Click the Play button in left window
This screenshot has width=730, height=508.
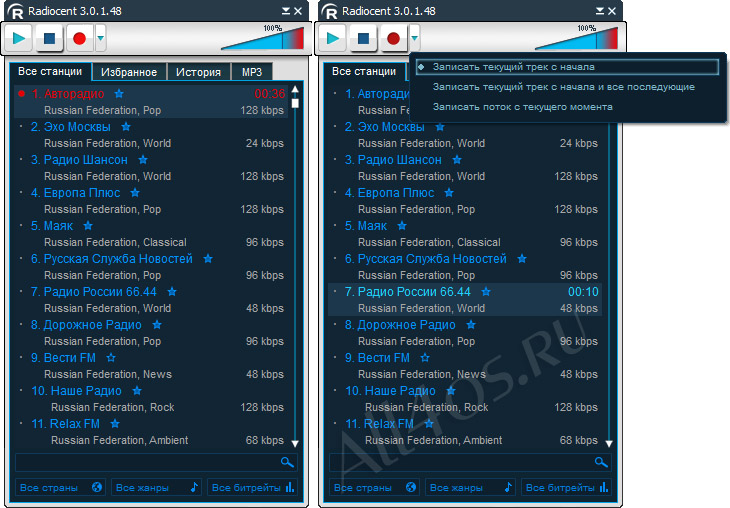[19, 38]
